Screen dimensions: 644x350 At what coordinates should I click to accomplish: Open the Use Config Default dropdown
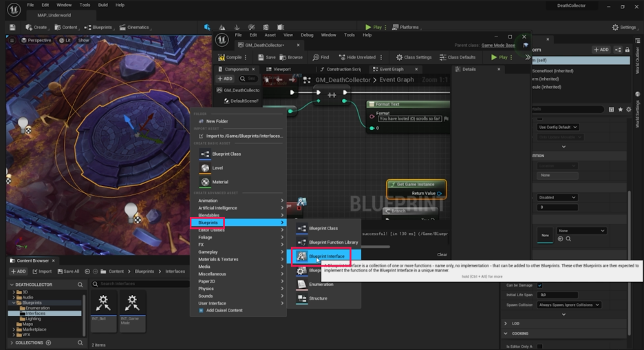coord(558,127)
